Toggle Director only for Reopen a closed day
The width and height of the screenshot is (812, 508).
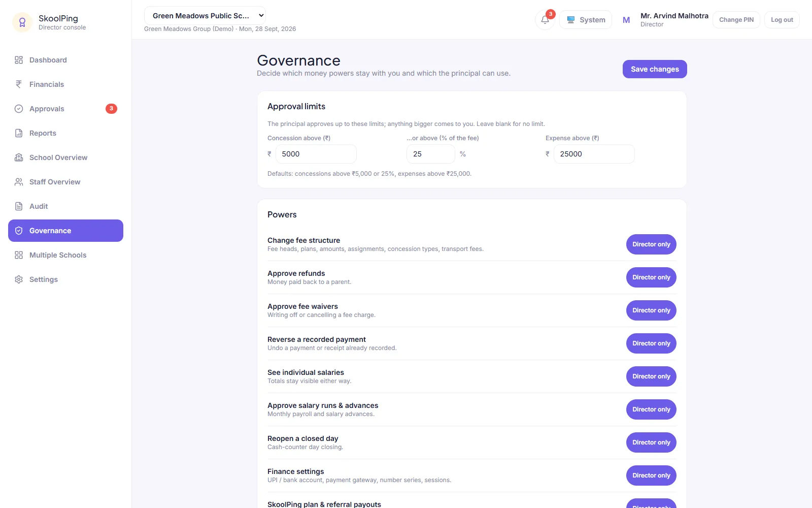tap(651, 442)
